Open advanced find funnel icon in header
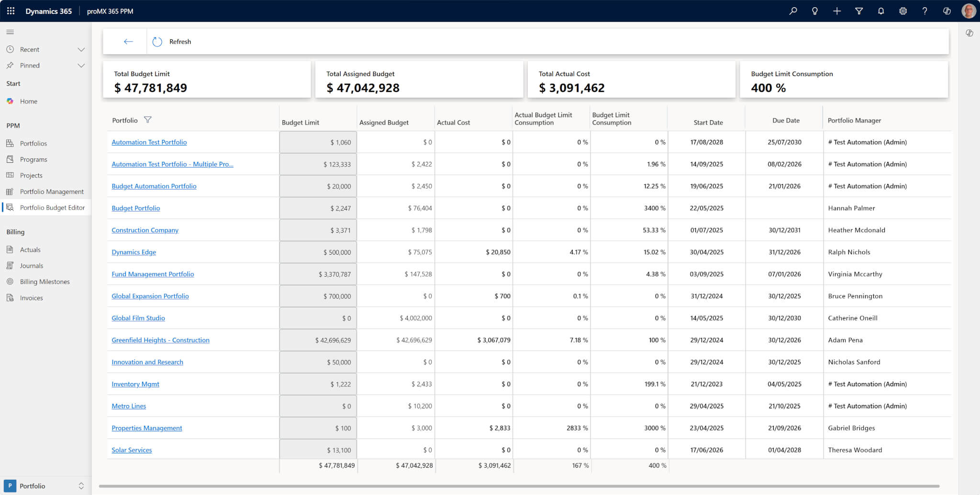 click(x=859, y=11)
